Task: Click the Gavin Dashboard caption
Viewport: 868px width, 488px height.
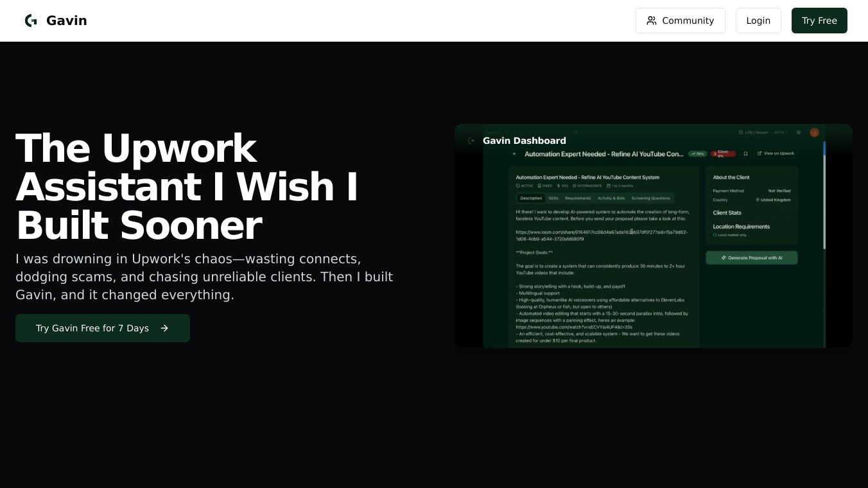Action: coord(525,141)
